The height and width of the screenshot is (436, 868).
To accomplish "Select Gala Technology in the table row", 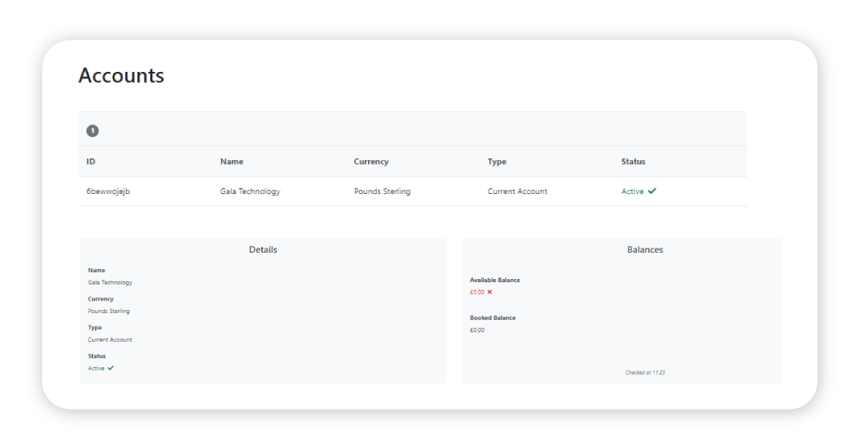I will (250, 191).
